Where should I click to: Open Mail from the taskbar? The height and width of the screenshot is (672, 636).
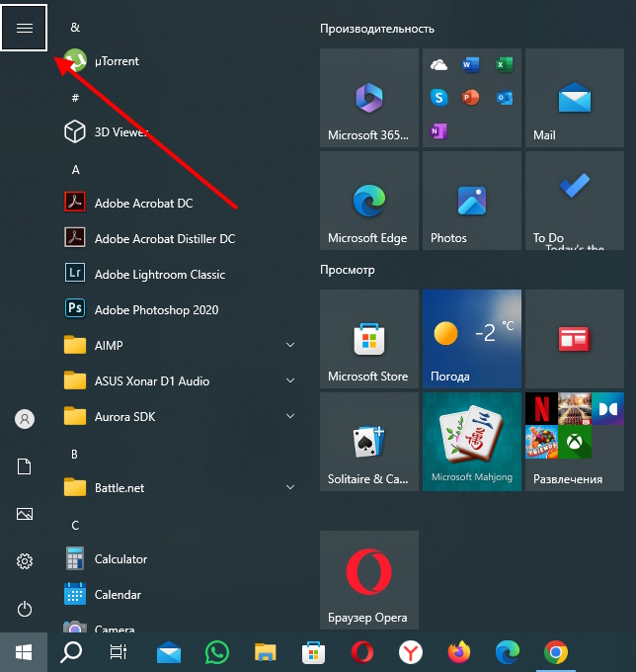point(168,652)
